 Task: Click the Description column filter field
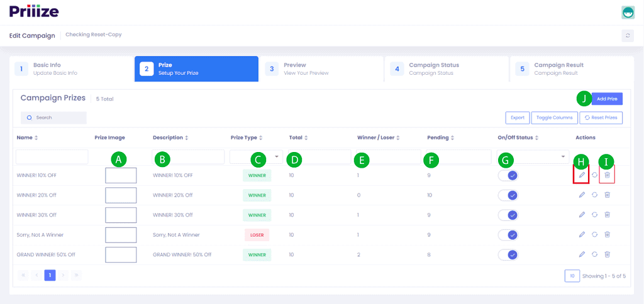(188, 157)
